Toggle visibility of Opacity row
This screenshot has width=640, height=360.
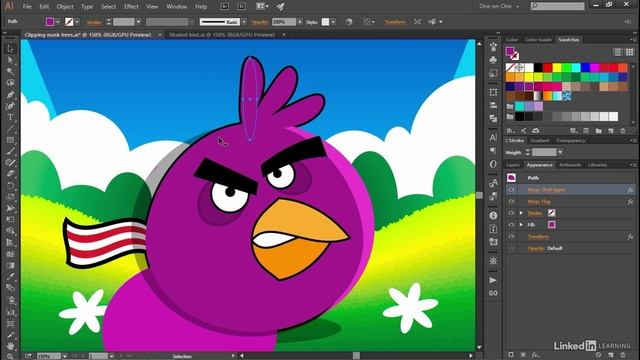[x=511, y=248]
